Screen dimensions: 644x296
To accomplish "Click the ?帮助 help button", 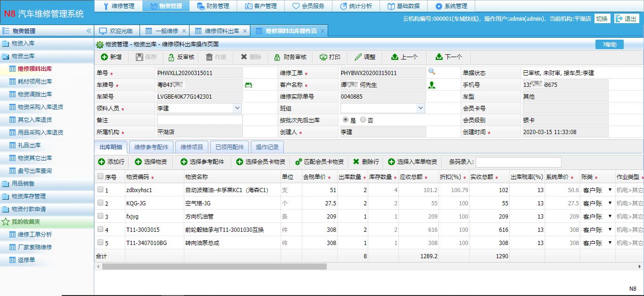I will pyautogui.click(x=610, y=44).
